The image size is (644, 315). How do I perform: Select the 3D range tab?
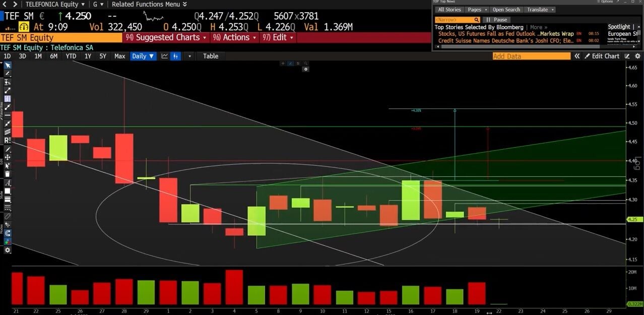22,56
